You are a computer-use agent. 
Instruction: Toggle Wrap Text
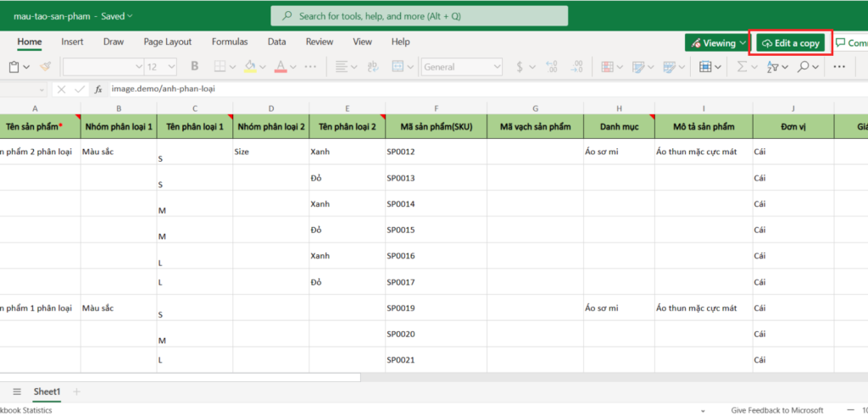[373, 67]
